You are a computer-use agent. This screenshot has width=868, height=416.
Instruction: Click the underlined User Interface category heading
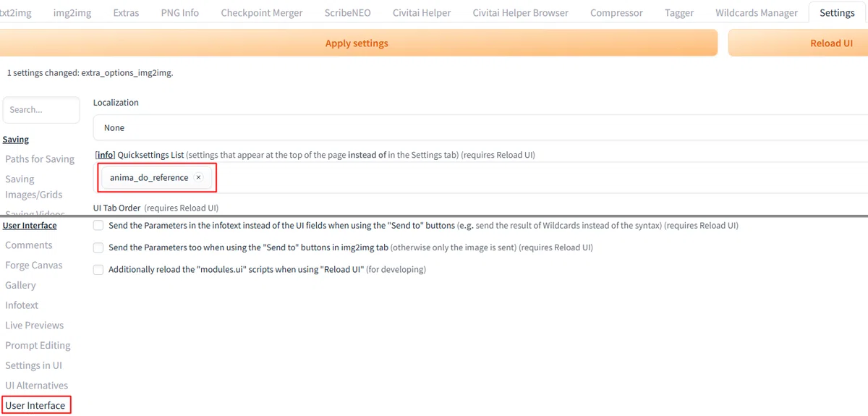coord(30,226)
